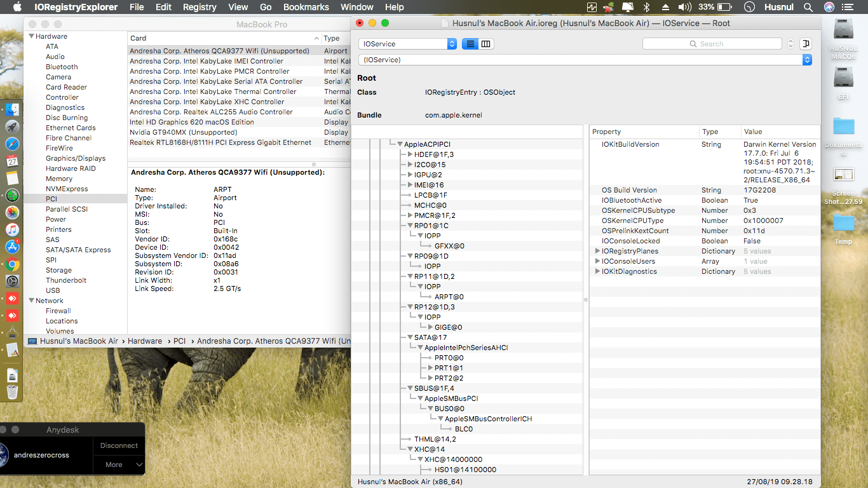Image resolution: width=868 pixels, height=488 pixels.
Task: Open iTunes music icon in dock
Action: point(12,229)
